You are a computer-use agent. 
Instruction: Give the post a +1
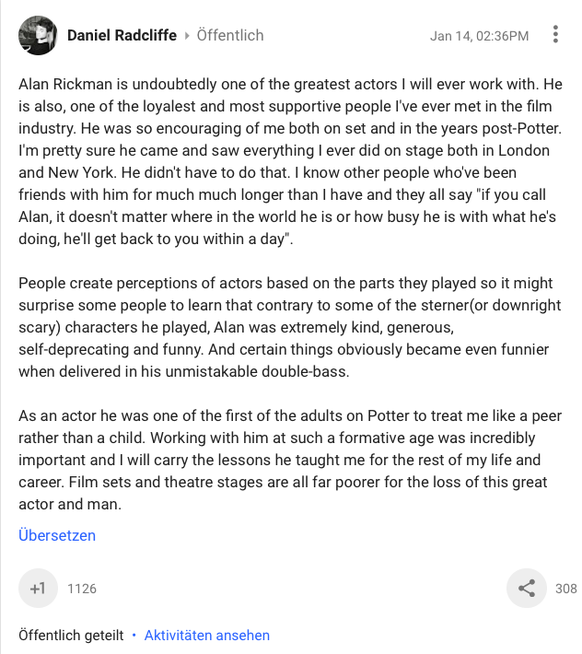pos(38,588)
